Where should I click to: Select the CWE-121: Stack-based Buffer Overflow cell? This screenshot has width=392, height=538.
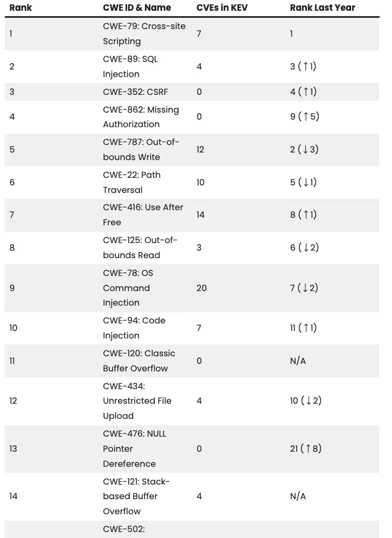pyautogui.click(x=137, y=496)
